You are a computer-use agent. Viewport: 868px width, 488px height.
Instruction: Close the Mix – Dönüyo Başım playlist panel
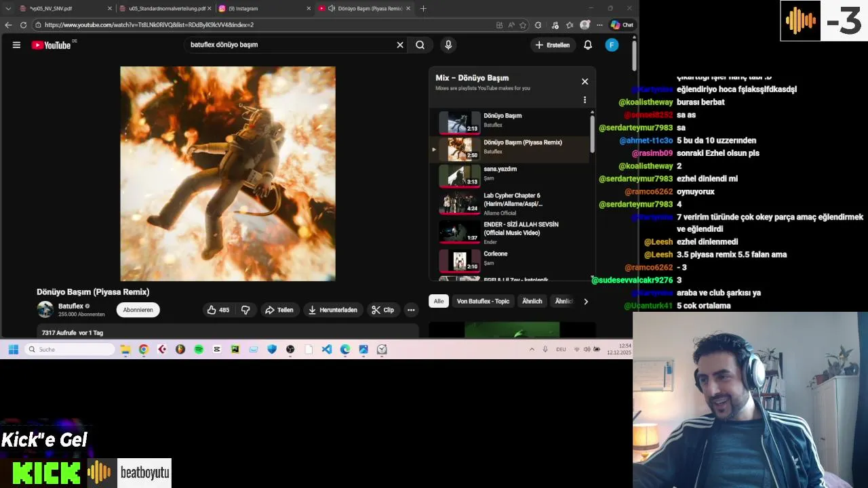585,81
